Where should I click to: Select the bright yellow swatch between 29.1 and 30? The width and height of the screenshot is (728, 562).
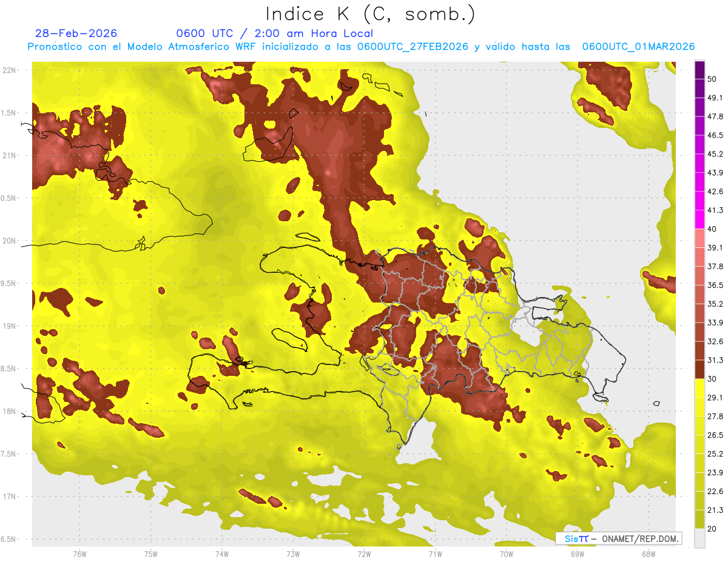699,388
